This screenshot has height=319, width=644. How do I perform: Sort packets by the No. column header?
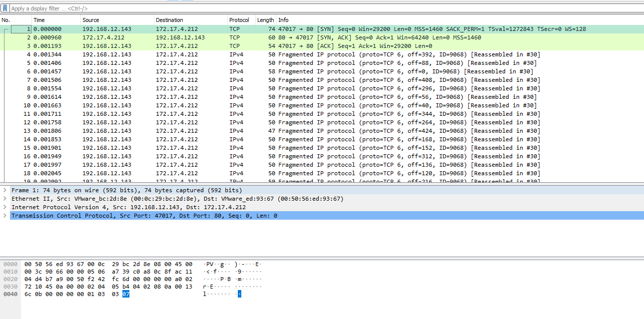(x=16, y=20)
